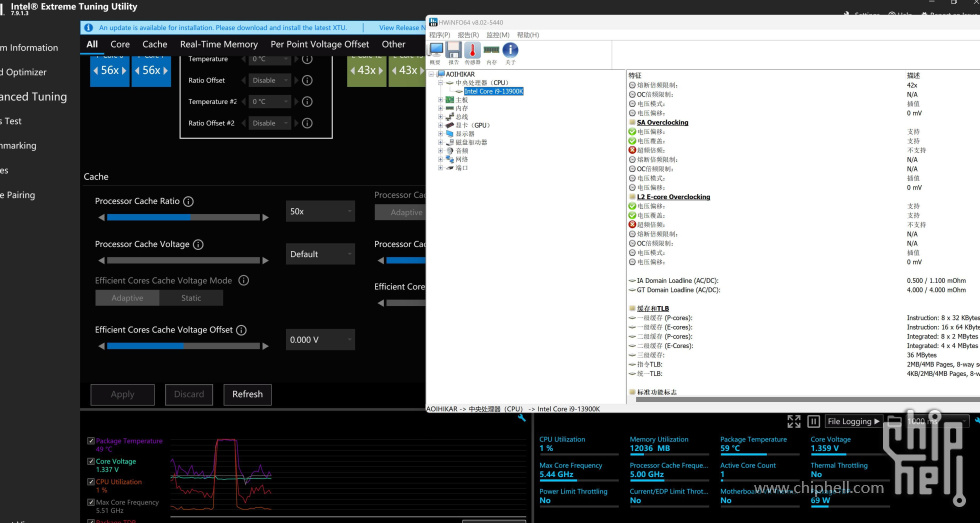Expand the 端口 ports tree node

[x=441, y=168]
